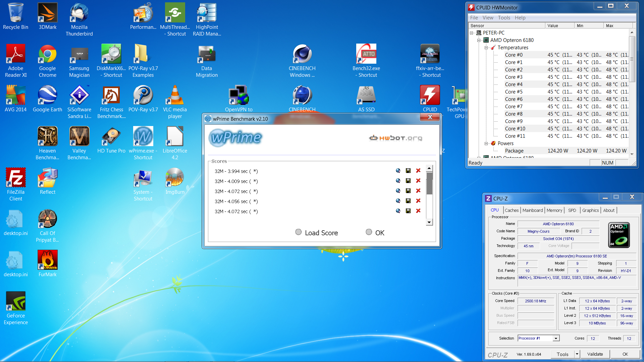Image resolution: width=644 pixels, height=362 pixels.
Task: Click the Max column header in HWMonitor
Action: 618,25
